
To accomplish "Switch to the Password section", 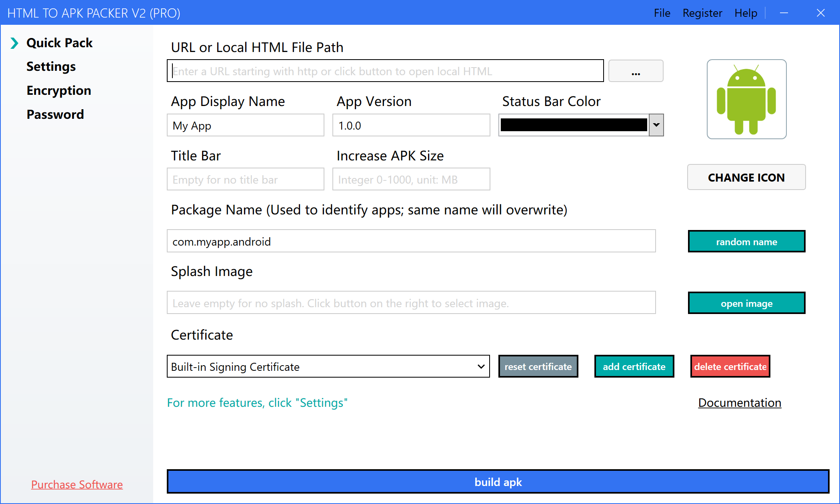I will [55, 114].
